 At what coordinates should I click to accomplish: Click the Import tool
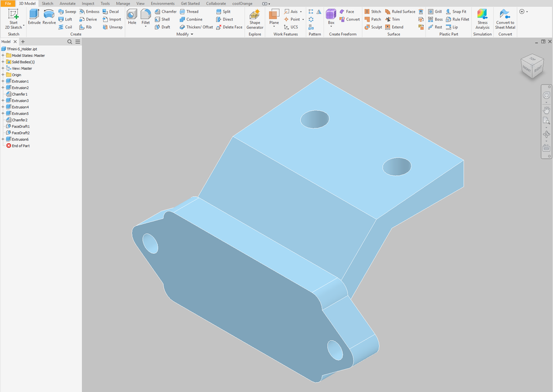coord(112,19)
